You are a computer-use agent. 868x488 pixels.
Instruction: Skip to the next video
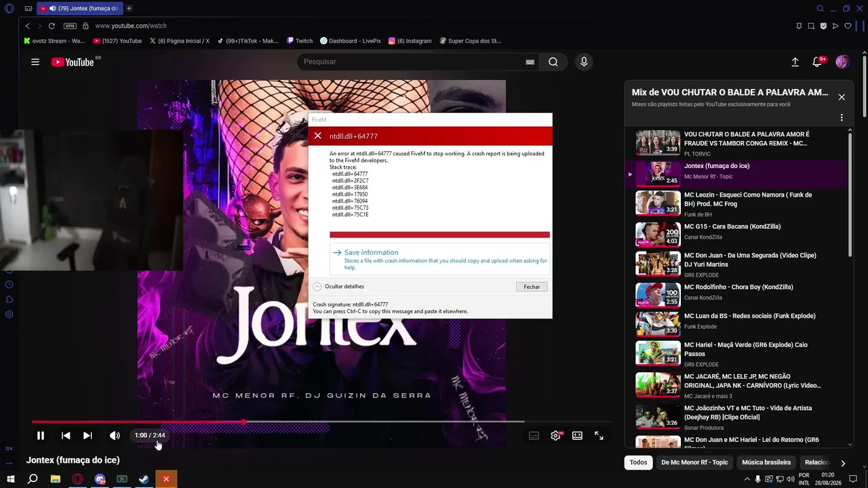tap(87, 436)
